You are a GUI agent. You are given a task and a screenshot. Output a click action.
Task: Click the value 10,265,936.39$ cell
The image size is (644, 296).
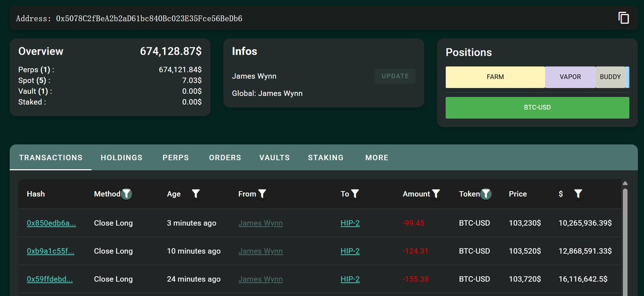(x=585, y=223)
